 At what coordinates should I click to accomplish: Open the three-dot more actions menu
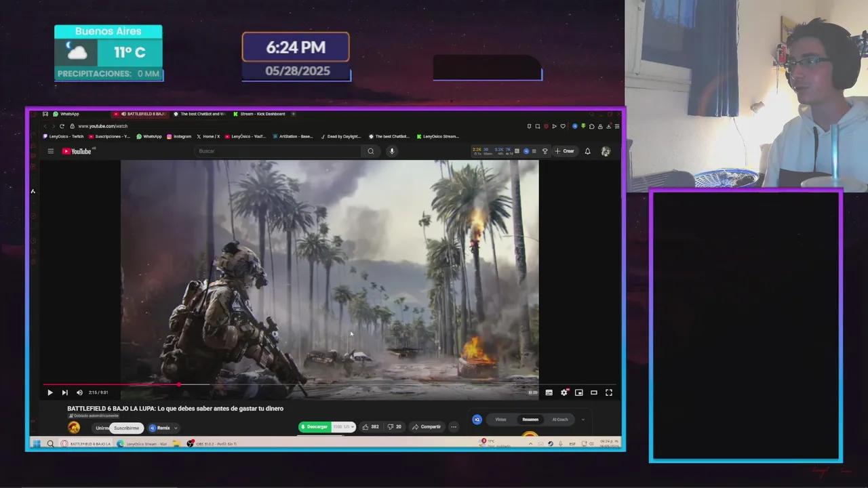tap(454, 427)
